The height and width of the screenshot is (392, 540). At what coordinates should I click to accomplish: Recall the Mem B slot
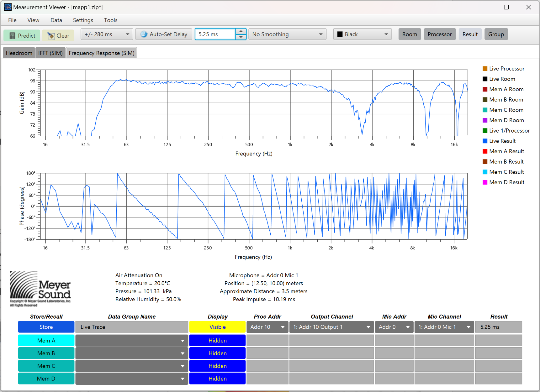46,353
